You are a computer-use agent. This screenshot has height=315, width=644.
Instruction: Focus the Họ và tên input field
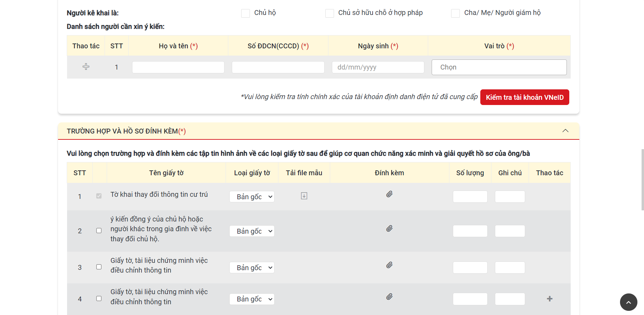[x=178, y=67]
